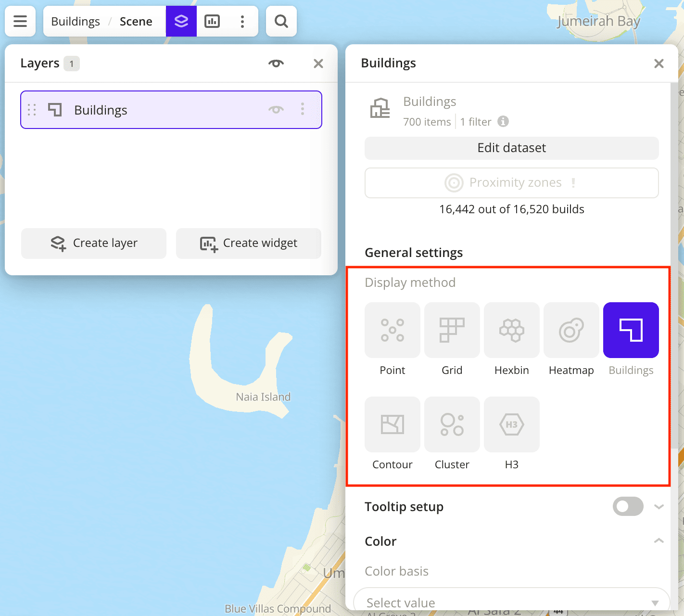Open the Color basis dropdown
Image resolution: width=684 pixels, height=616 pixels.
coord(511,602)
